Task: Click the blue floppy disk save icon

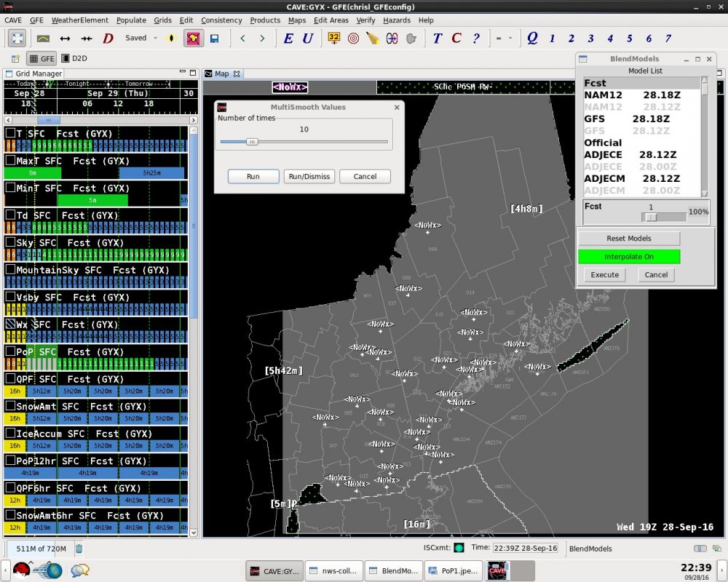Action: (214, 39)
